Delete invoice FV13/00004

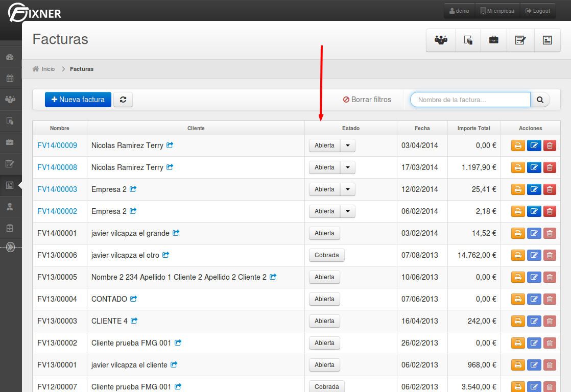click(x=550, y=299)
